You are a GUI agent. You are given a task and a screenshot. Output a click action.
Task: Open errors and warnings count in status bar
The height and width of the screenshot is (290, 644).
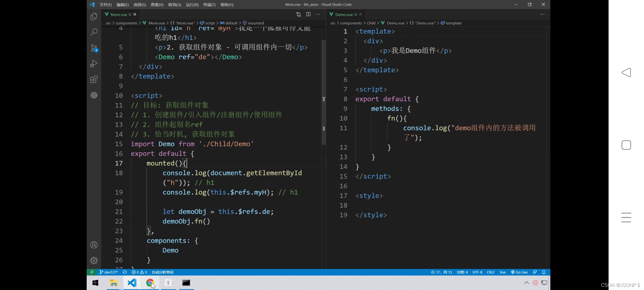click(139, 272)
